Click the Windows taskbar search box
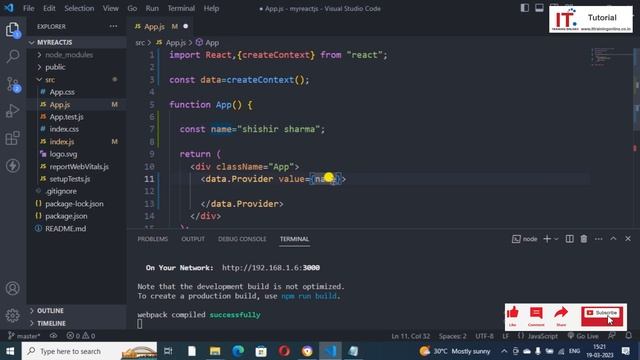 point(89,351)
